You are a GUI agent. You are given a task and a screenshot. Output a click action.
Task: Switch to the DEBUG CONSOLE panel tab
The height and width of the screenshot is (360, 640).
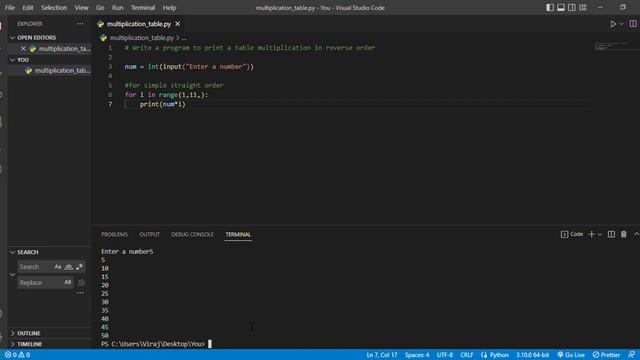click(x=192, y=234)
